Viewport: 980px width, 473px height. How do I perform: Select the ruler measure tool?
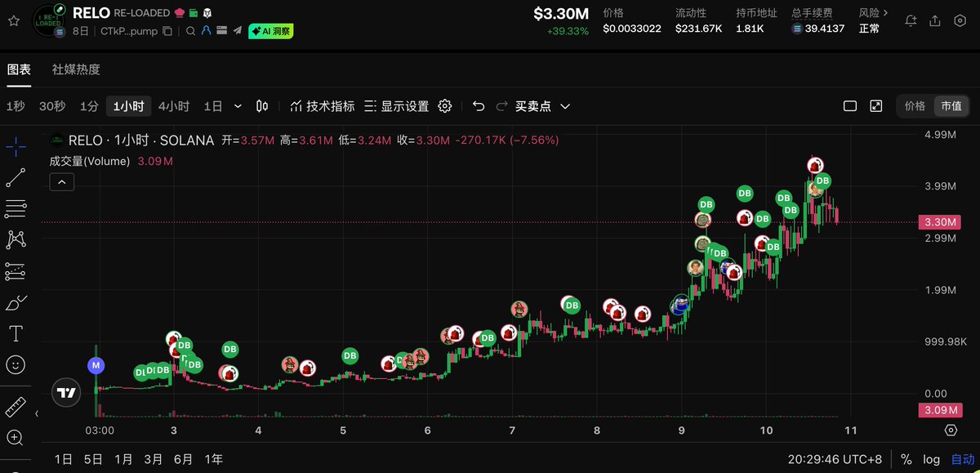(16, 406)
